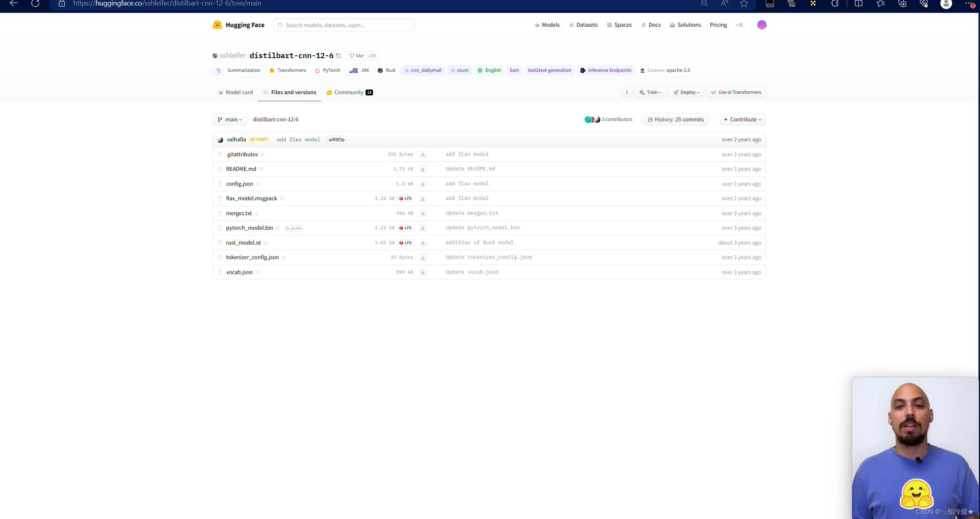Image resolution: width=980 pixels, height=519 pixels.
Task: Refresh the page in the browser
Action: pos(35,4)
